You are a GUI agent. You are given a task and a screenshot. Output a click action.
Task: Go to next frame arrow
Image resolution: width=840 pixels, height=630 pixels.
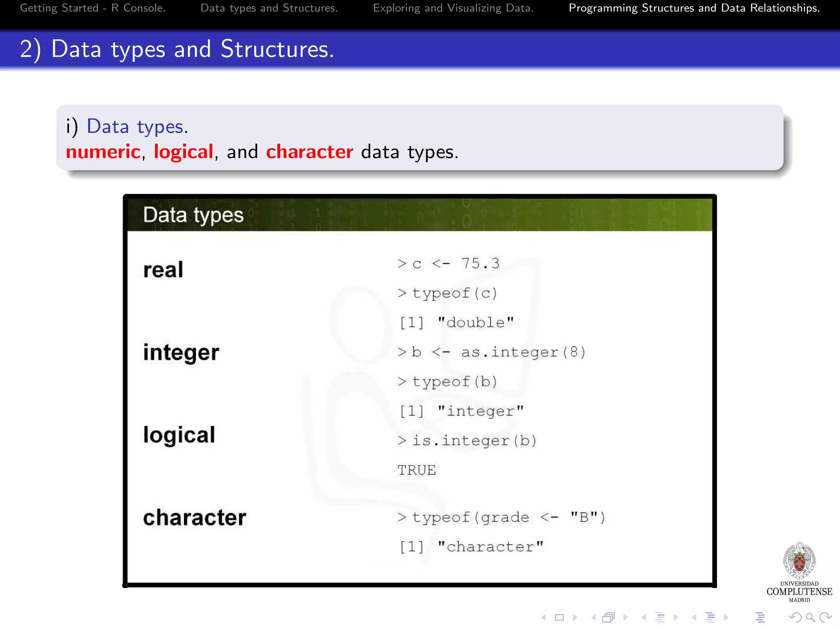(x=625, y=617)
